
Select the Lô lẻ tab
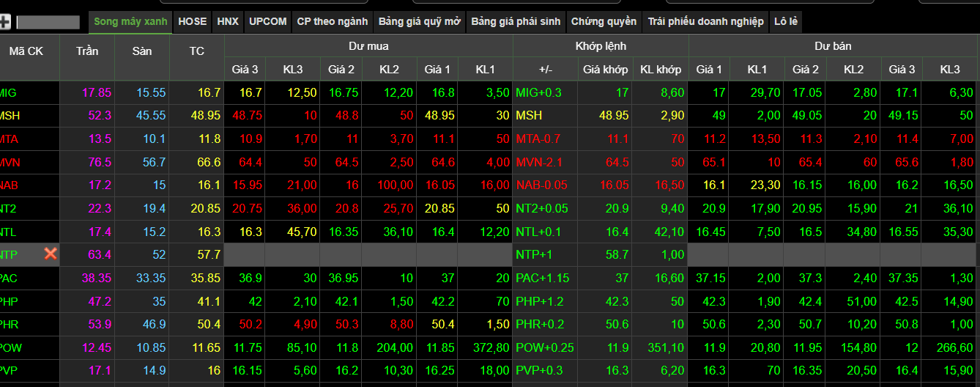[785, 22]
